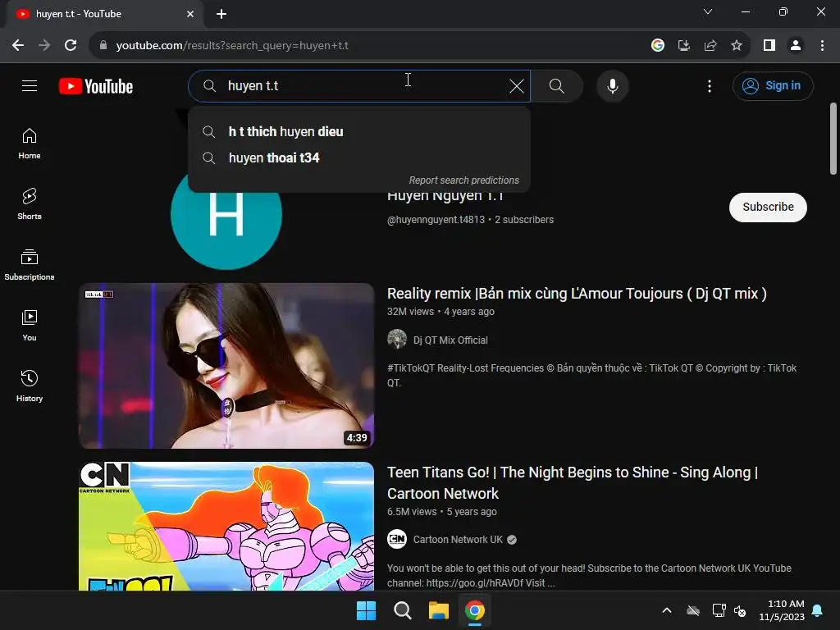Open Cartoon Network UK channel name
This screenshot has width=840, height=630.
coord(458,540)
